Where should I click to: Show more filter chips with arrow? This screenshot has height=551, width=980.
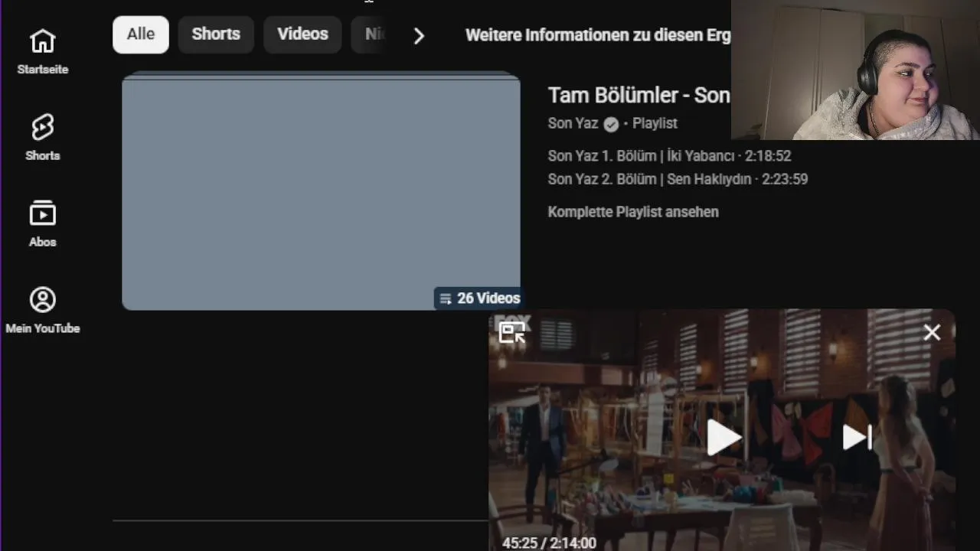point(418,36)
